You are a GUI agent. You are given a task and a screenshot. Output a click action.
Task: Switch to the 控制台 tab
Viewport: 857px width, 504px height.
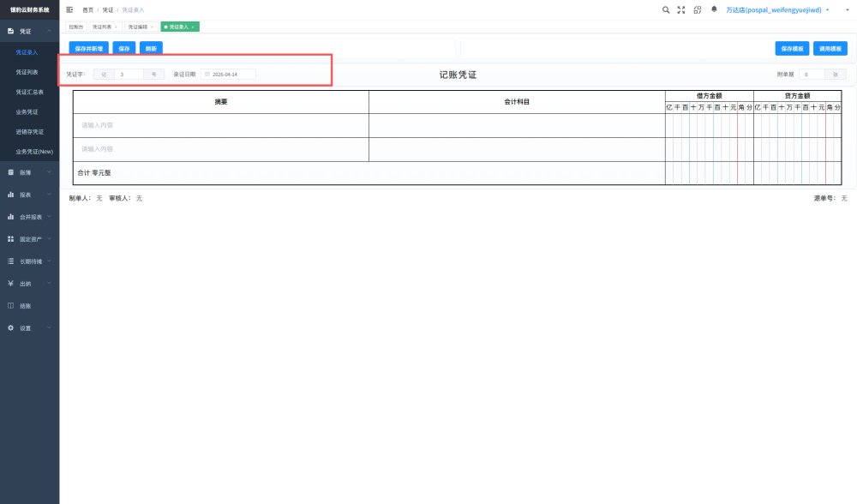click(76, 27)
